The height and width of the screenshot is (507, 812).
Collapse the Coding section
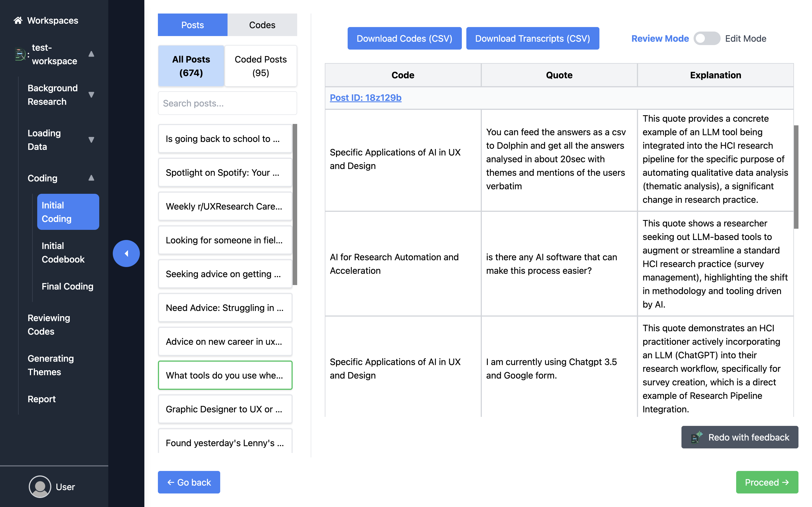(91, 178)
